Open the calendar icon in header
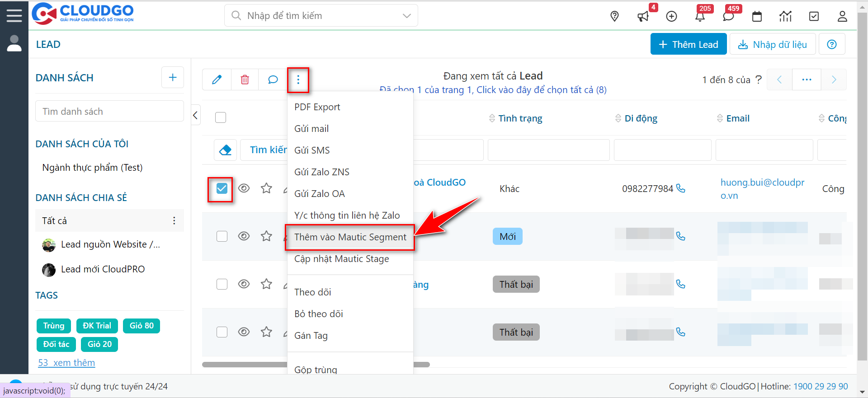The width and height of the screenshot is (868, 398). coord(757,17)
